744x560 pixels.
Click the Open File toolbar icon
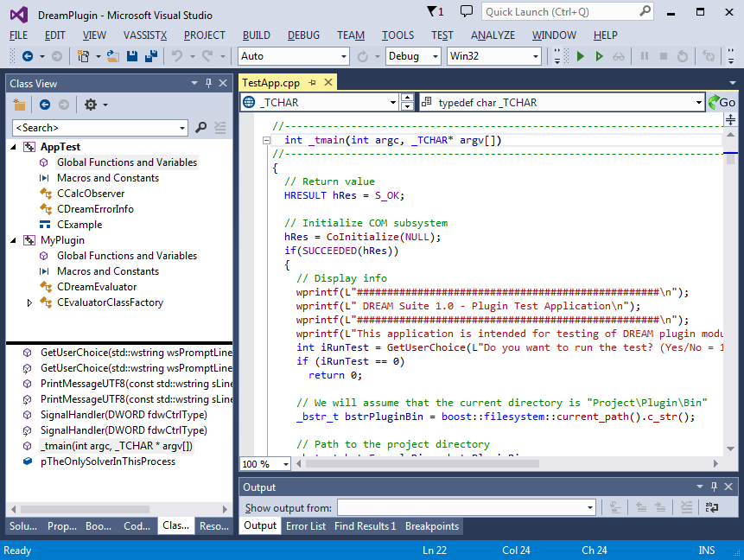point(113,56)
